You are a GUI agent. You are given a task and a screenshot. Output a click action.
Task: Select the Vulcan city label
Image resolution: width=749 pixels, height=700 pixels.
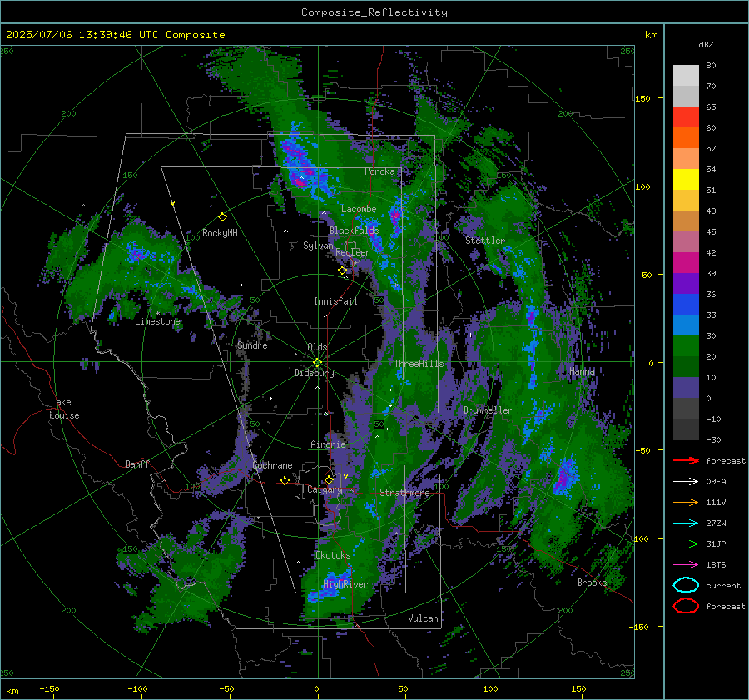(x=424, y=618)
